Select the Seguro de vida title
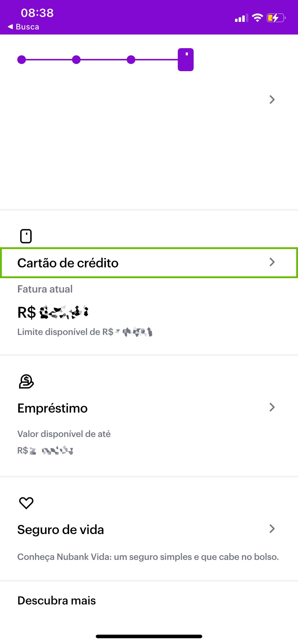 click(x=60, y=530)
